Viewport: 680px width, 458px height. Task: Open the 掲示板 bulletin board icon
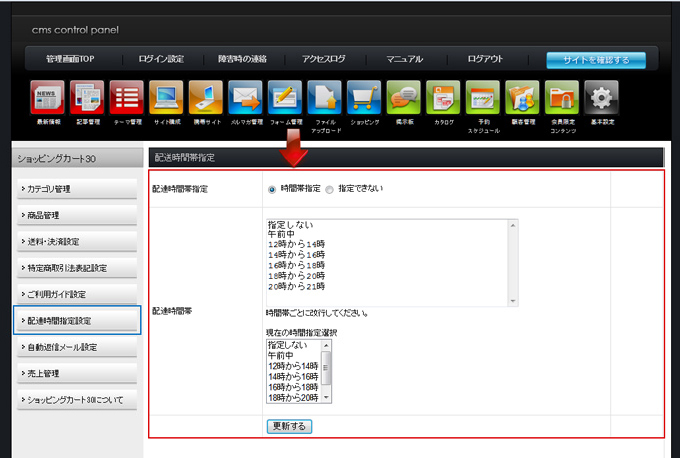coord(404,98)
